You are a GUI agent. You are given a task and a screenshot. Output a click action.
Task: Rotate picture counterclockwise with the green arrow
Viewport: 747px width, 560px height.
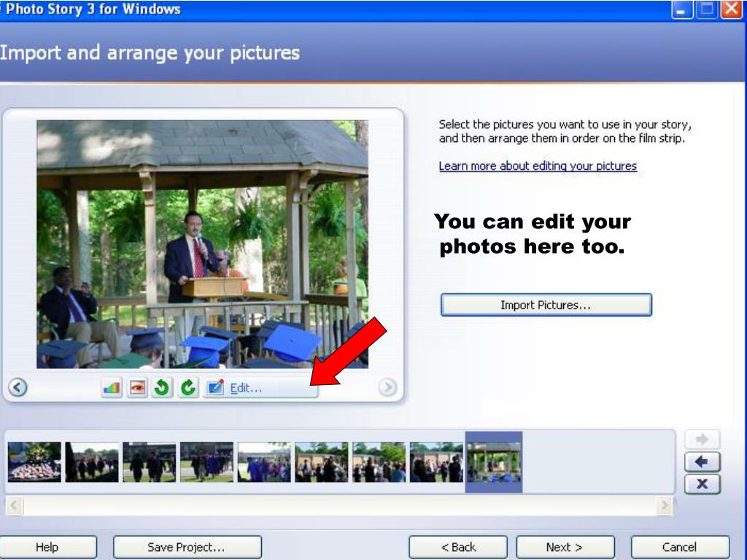point(162,388)
